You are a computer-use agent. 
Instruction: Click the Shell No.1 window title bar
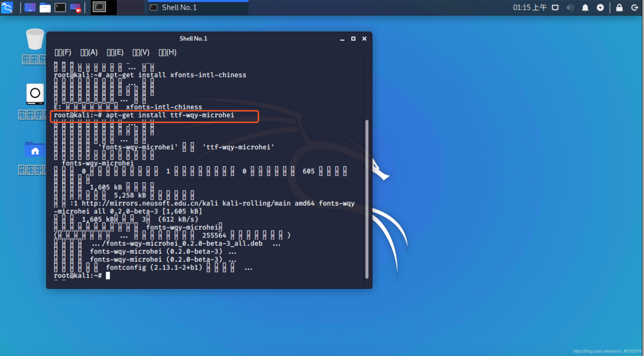(x=193, y=39)
